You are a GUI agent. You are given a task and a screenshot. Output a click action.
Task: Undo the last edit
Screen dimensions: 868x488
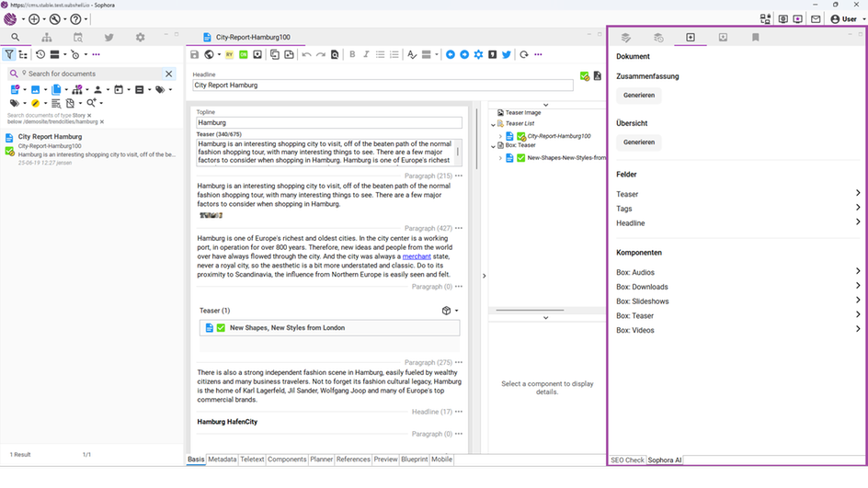[x=306, y=54]
